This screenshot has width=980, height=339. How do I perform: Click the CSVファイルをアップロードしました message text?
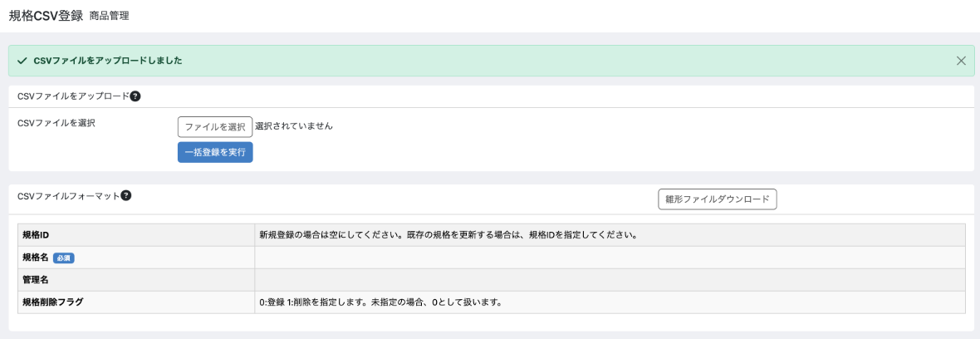[x=108, y=61]
